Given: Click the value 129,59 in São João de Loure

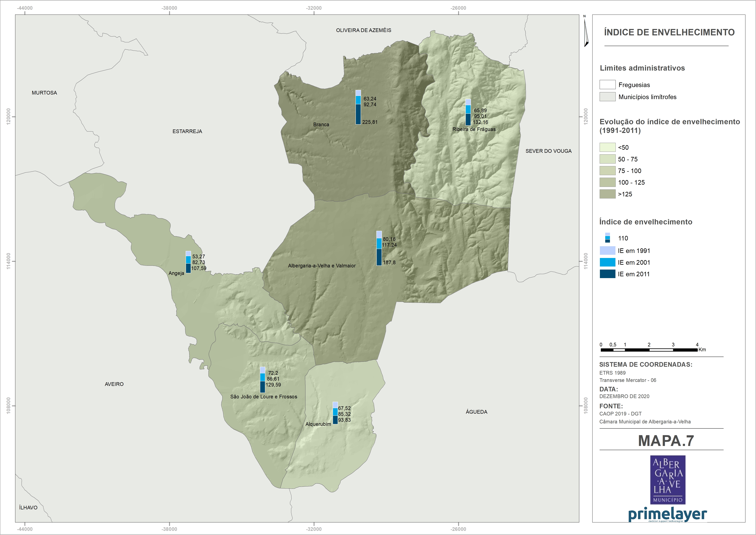Looking at the screenshot, I should click(273, 385).
